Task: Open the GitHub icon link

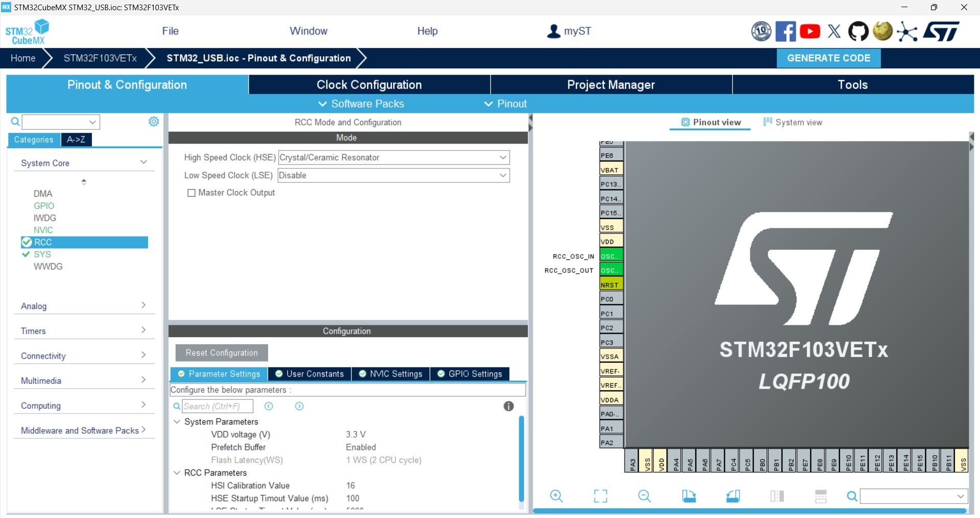Action: pos(858,32)
